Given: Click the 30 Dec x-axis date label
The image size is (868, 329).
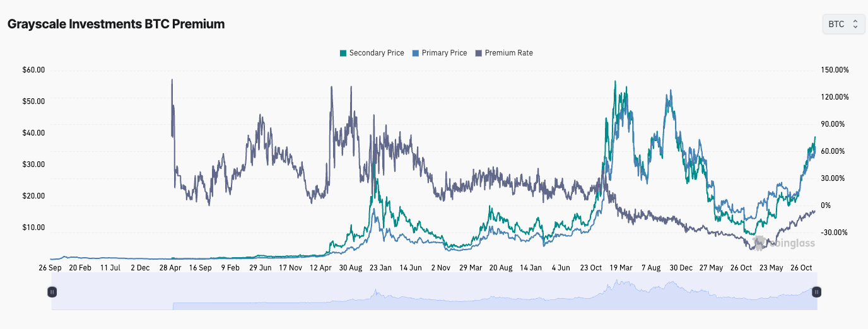Looking at the screenshot, I should [681, 267].
